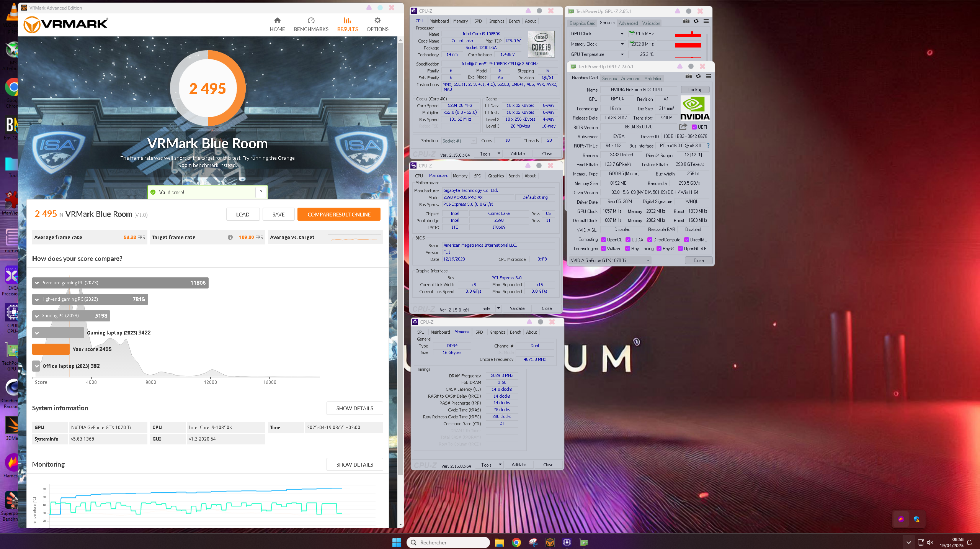This screenshot has width=980, height=549.
Task: Open File Explorer from taskbar
Action: click(x=499, y=542)
